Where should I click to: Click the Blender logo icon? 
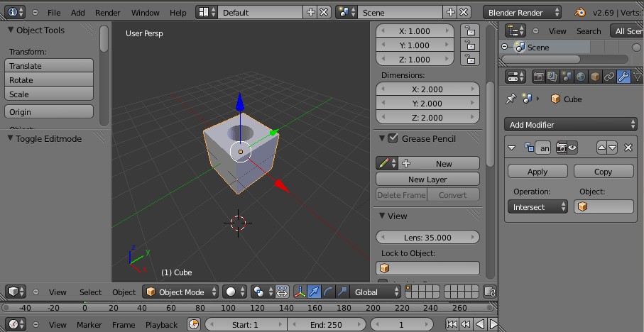580,12
